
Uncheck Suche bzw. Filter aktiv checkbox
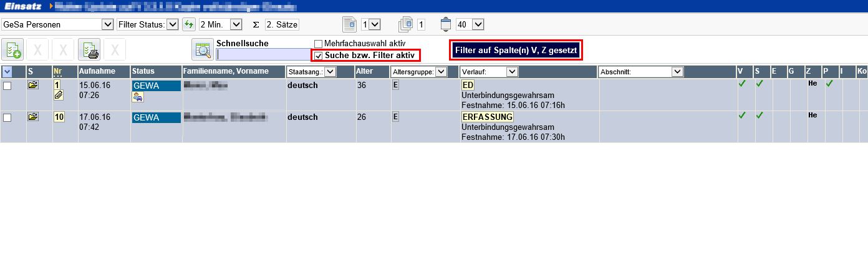pyautogui.click(x=318, y=56)
